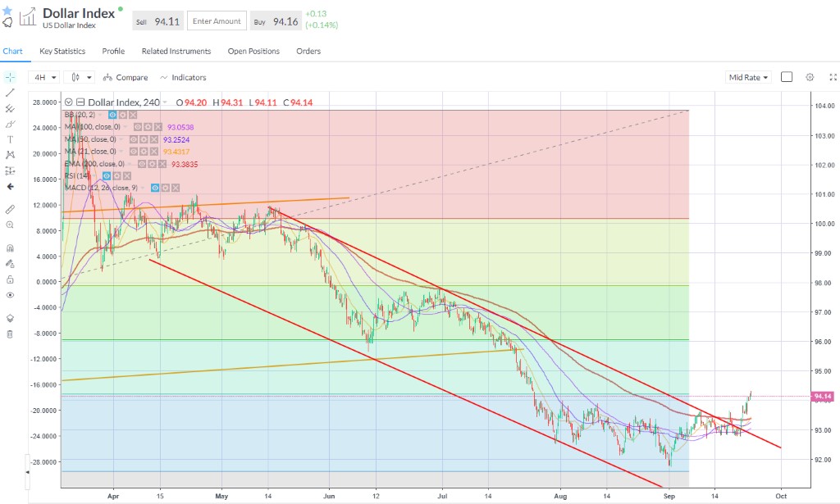Open settings for MACD (12, 26, close, 9)

coord(166,188)
